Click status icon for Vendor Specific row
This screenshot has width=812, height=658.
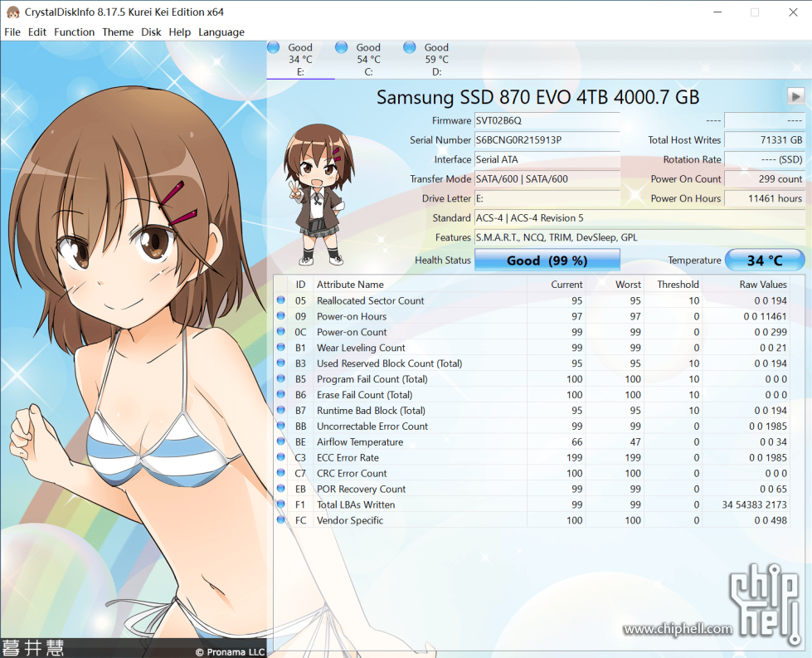tap(280, 519)
